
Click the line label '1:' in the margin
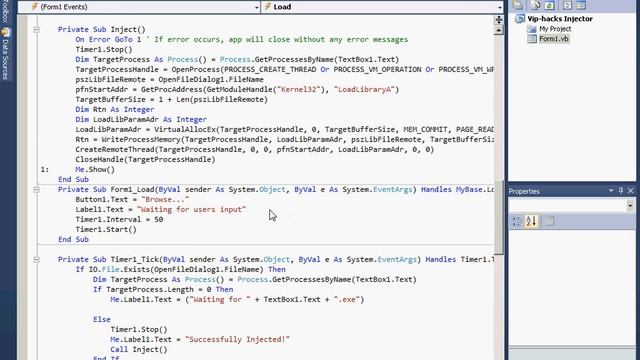point(45,169)
